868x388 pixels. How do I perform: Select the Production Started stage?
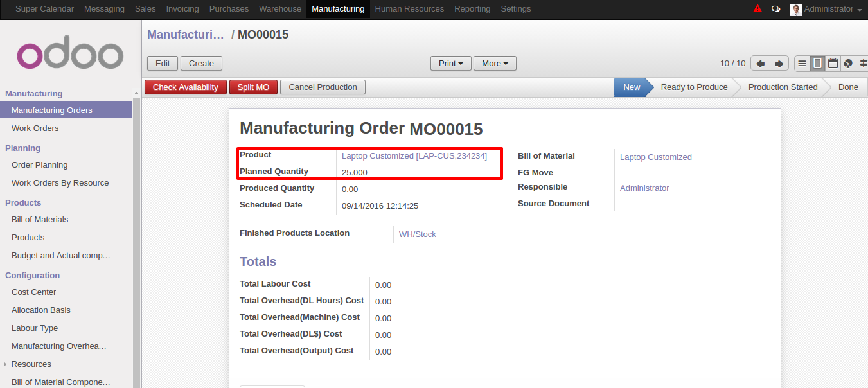coord(783,87)
